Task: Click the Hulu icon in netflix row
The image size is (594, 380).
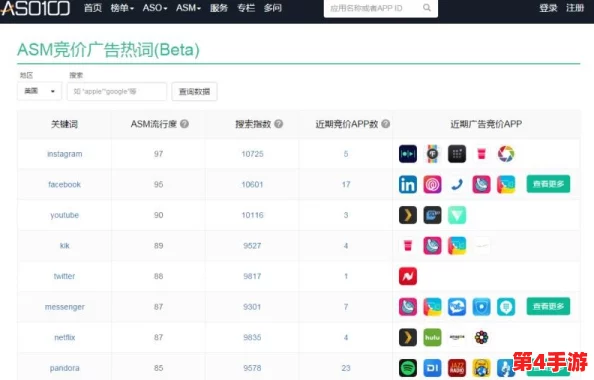Action: (432, 337)
